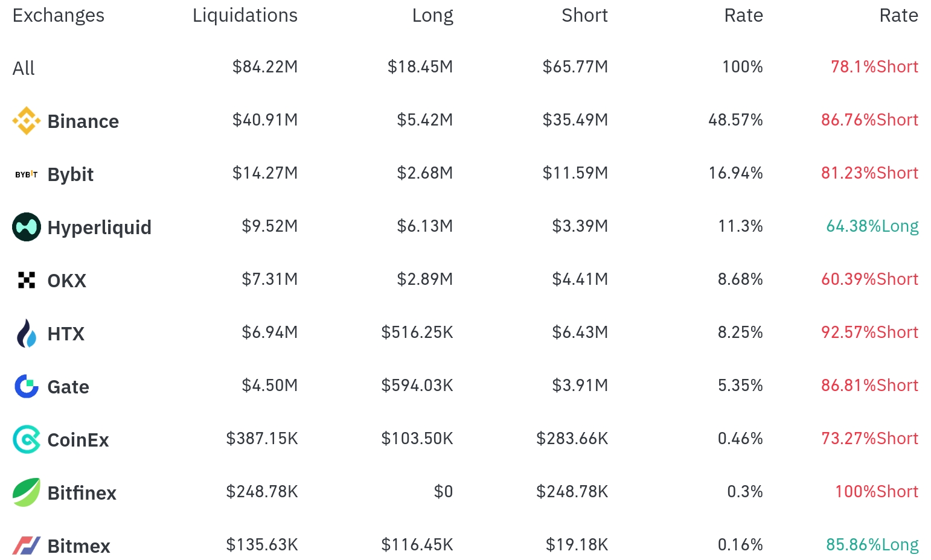The height and width of the screenshot is (560, 931).
Task: Click the Bitmex 85.86%Long rate value
Action: click(872, 545)
